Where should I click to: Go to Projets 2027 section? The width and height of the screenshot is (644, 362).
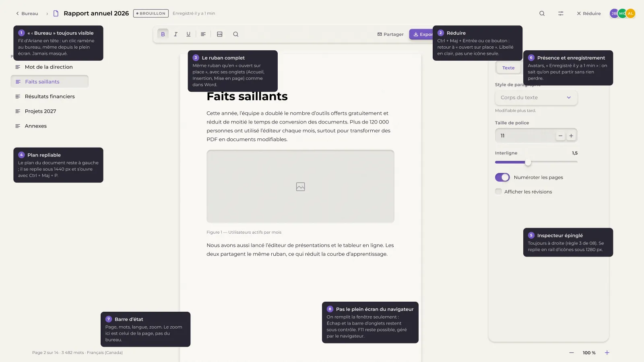pos(50,111)
